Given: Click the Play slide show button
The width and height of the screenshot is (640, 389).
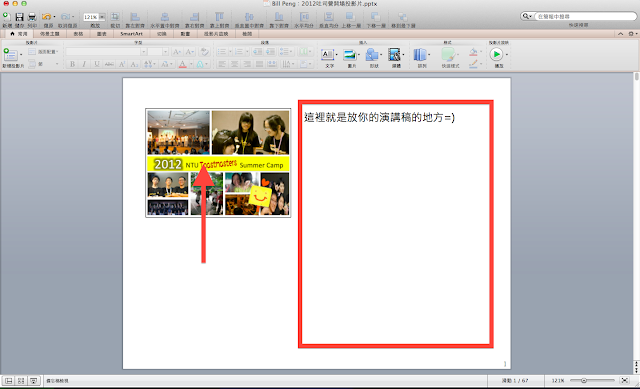Looking at the screenshot, I should (496, 54).
